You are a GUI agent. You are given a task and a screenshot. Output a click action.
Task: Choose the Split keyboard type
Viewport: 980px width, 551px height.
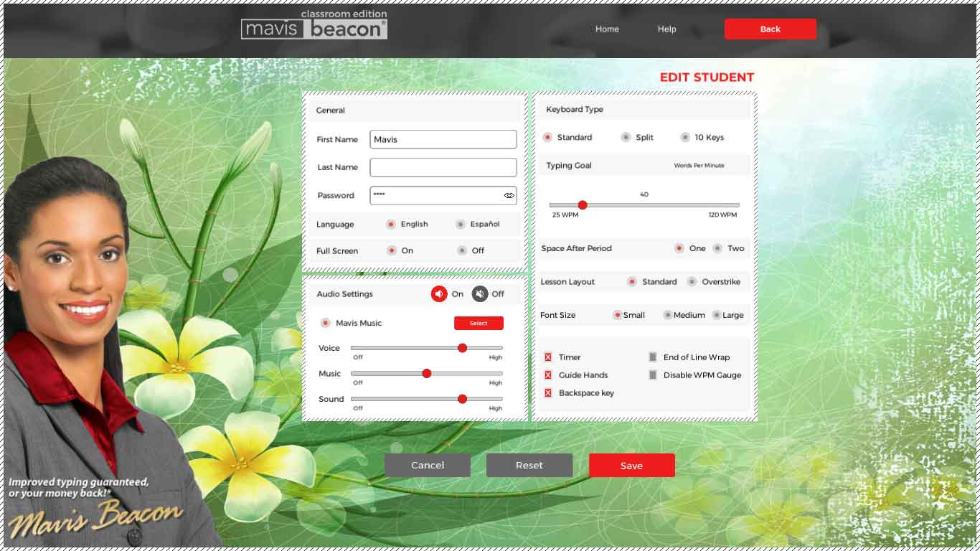click(x=626, y=137)
